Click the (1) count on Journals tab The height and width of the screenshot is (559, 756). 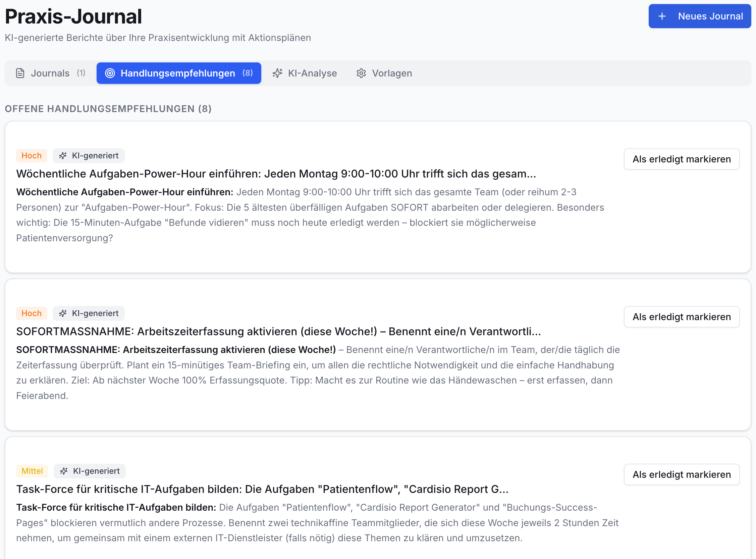pyautogui.click(x=81, y=73)
